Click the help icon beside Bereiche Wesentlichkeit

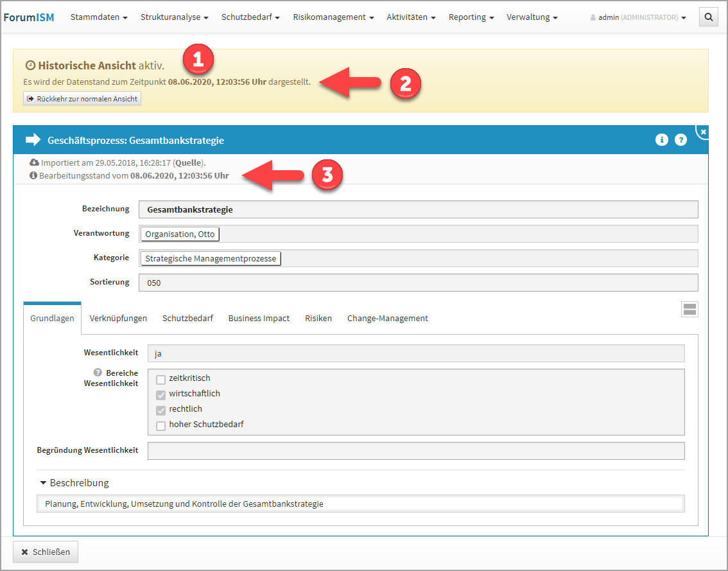point(98,373)
